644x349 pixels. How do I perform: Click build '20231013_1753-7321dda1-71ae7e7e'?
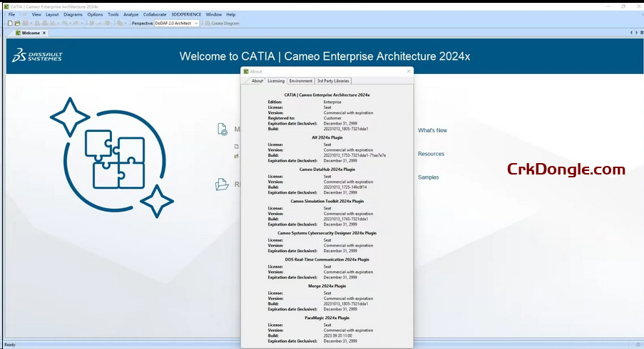click(x=354, y=155)
